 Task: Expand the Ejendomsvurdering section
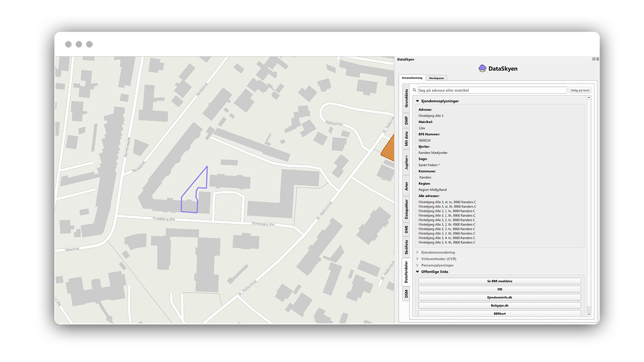click(x=418, y=252)
